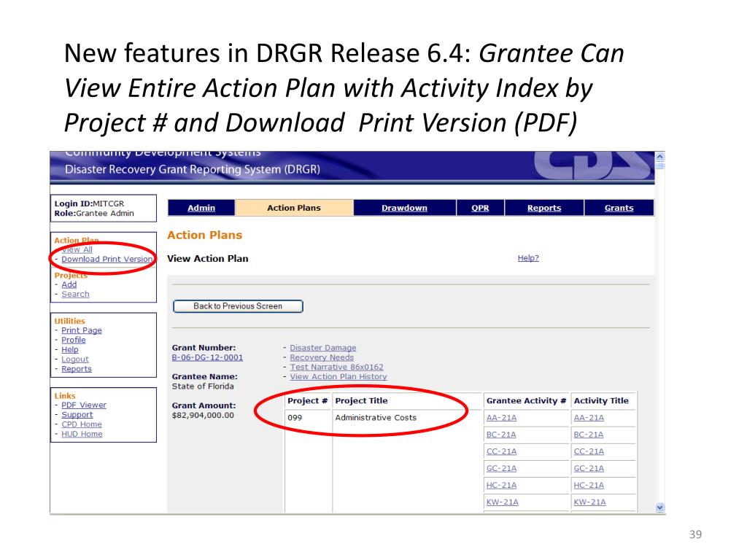This screenshot has height=560, width=747.
Task: Click the Grantee Activity # column header
Action: 526,400
